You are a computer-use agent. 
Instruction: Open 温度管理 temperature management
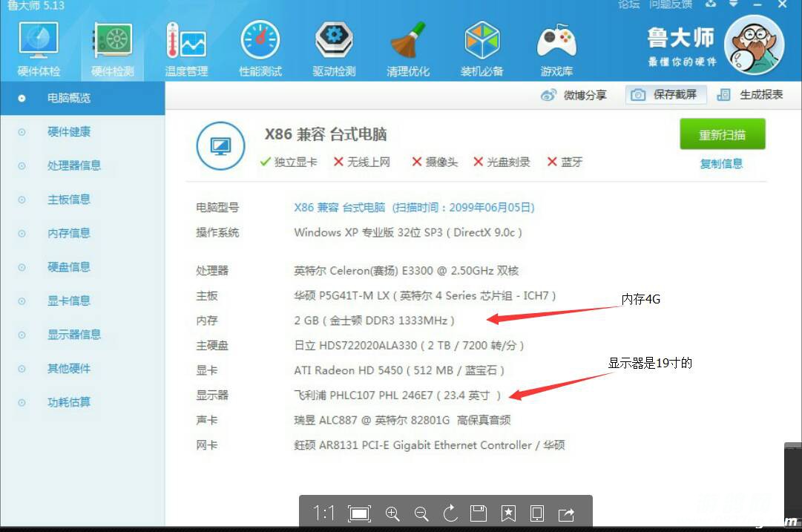(186, 50)
